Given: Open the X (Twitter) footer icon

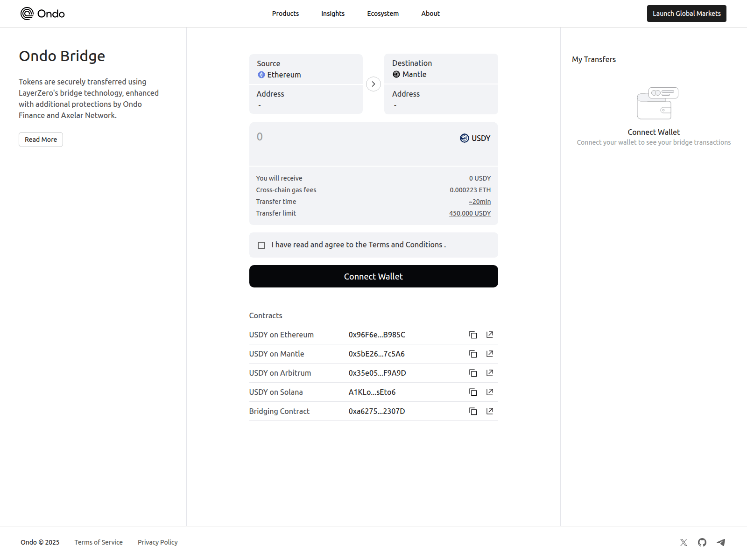Looking at the screenshot, I should click(x=684, y=542).
